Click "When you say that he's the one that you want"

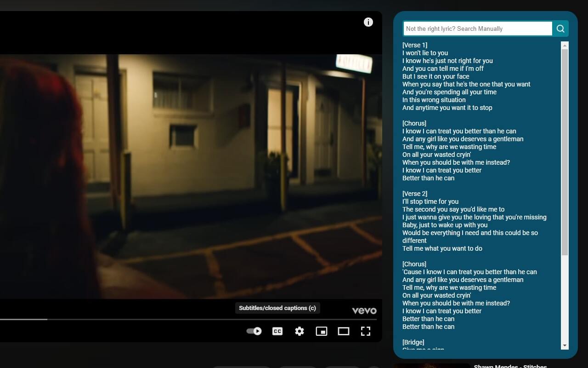[466, 84]
